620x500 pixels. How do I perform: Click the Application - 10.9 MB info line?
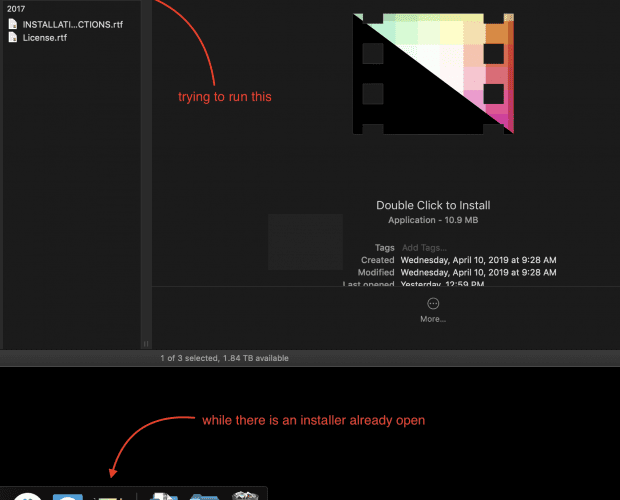[x=433, y=220]
